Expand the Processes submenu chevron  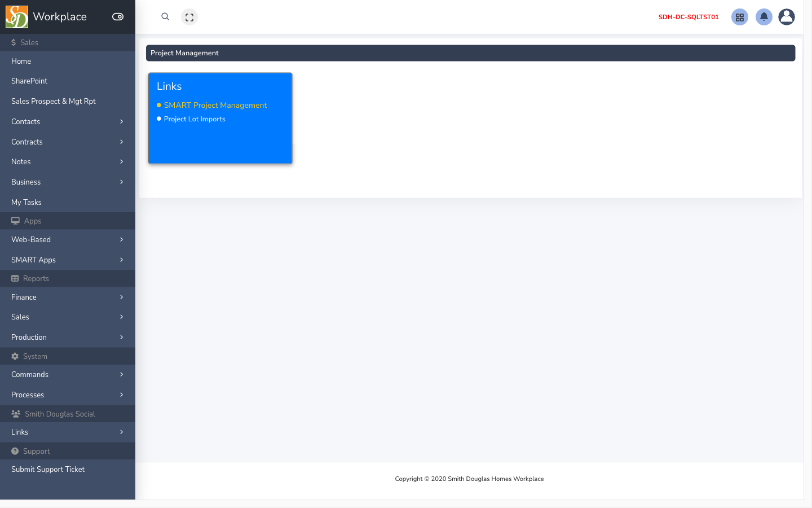[121, 395]
